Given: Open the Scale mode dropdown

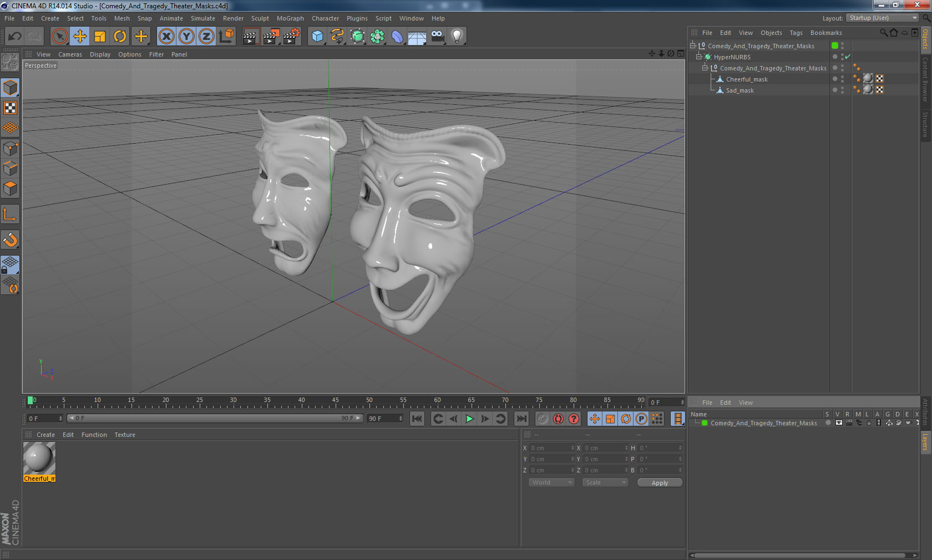Looking at the screenshot, I should (x=605, y=482).
